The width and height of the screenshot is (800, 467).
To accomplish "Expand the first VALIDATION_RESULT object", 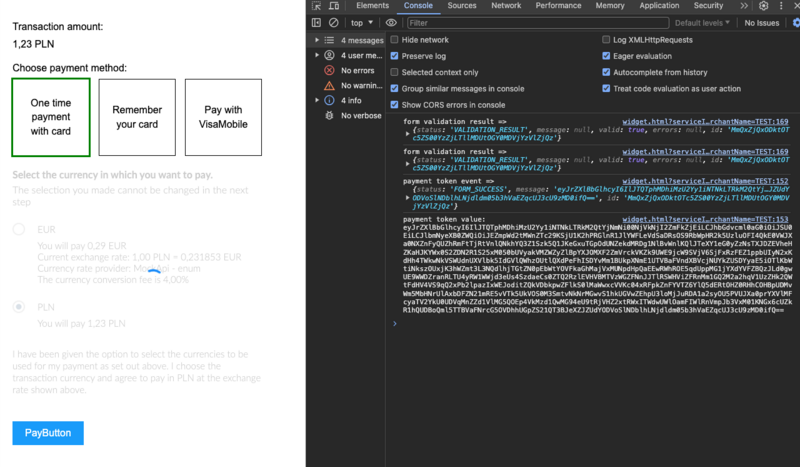I will (x=408, y=134).
